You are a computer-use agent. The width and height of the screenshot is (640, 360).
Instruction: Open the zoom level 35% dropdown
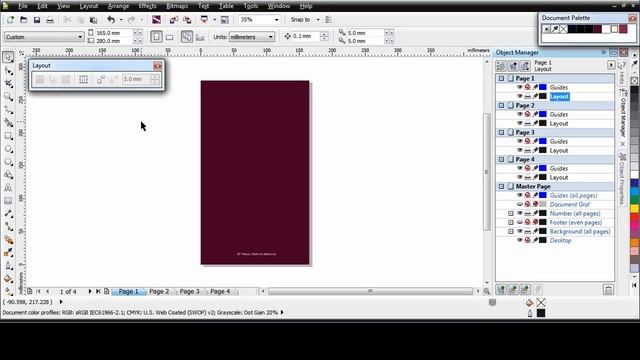click(276, 20)
